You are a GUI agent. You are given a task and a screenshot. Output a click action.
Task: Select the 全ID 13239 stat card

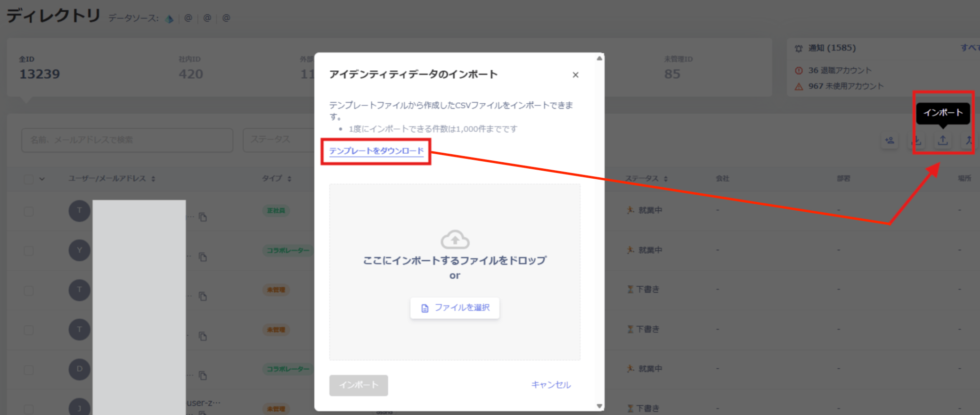40,68
